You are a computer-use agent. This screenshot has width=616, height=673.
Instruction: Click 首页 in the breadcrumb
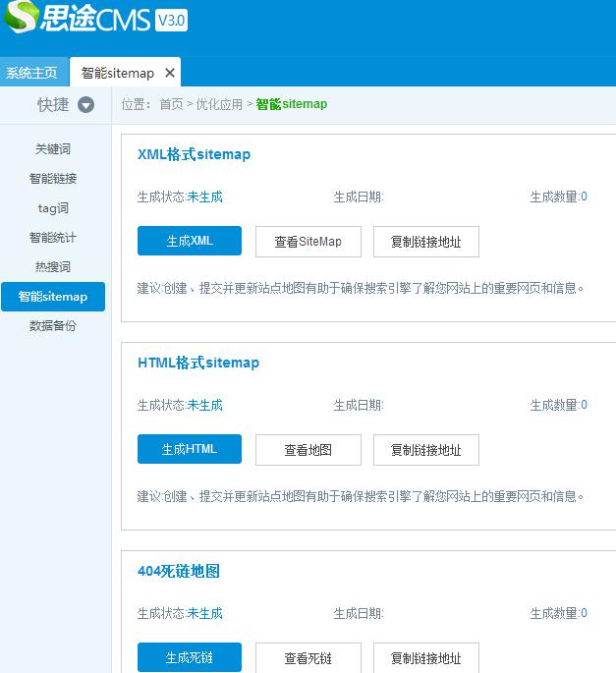[171, 104]
